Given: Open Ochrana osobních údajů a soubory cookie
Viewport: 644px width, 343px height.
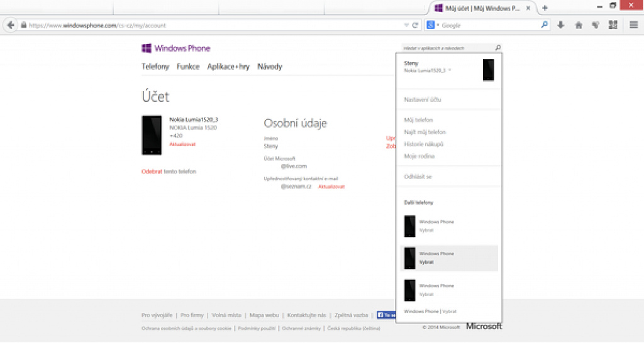Looking at the screenshot, I should pos(186,328).
